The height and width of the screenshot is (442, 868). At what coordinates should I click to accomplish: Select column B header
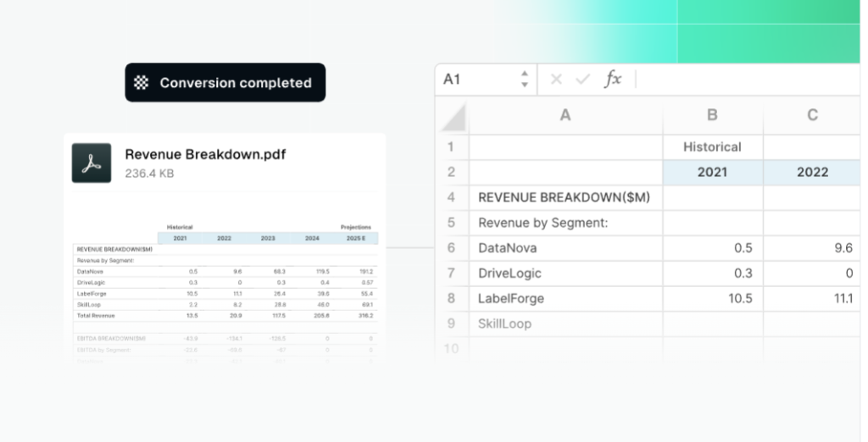click(712, 115)
